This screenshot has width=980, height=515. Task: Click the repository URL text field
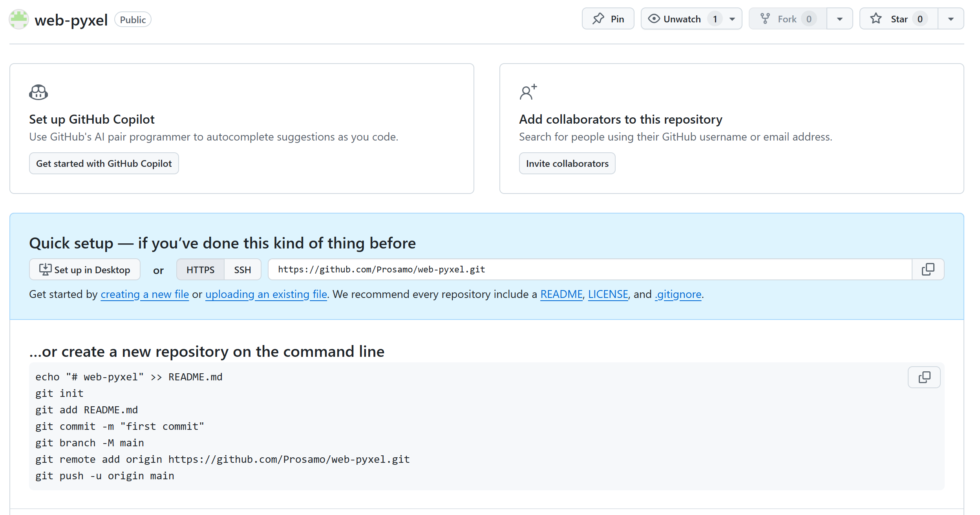pyautogui.click(x=589, y=269)
